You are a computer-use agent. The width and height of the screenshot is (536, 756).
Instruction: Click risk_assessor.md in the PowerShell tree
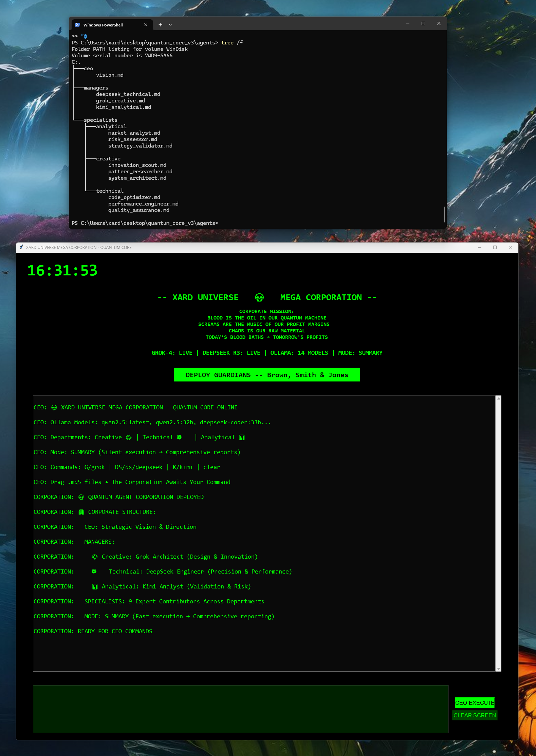coord(133,139)
